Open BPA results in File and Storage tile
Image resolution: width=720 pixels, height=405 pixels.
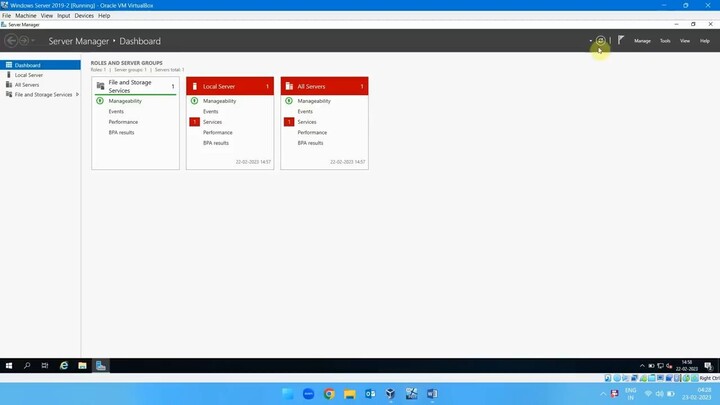121,132
